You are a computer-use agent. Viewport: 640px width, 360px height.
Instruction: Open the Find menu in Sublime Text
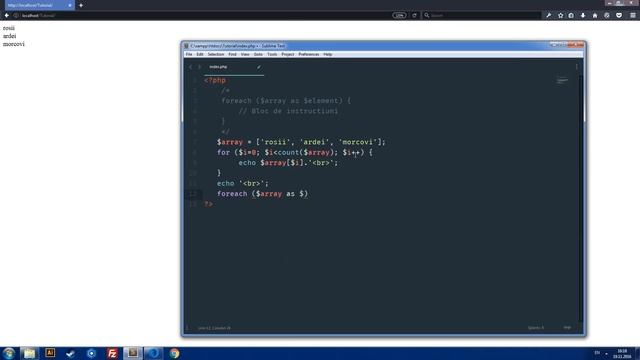232,54
